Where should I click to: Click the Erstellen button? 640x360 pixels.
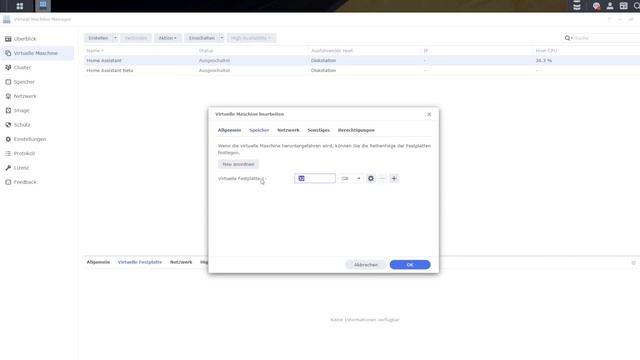point(98,38)
